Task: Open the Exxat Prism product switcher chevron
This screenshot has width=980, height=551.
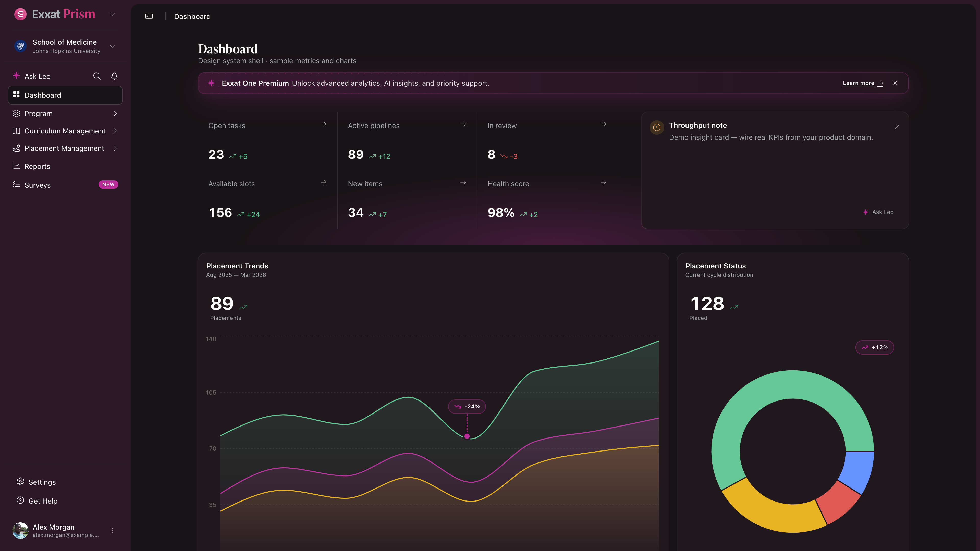Action: coord(112,15)
